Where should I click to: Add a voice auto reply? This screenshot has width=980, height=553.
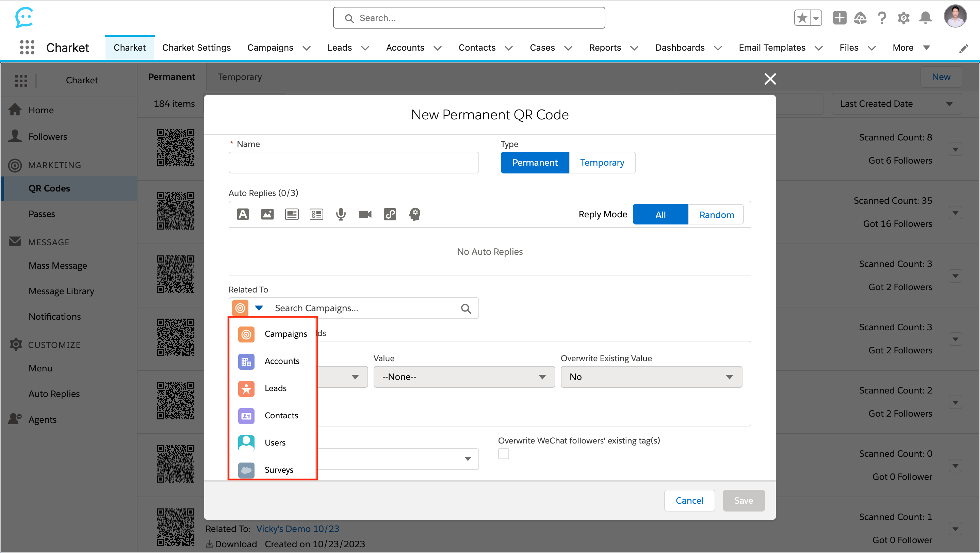click(x=341, y=215)
